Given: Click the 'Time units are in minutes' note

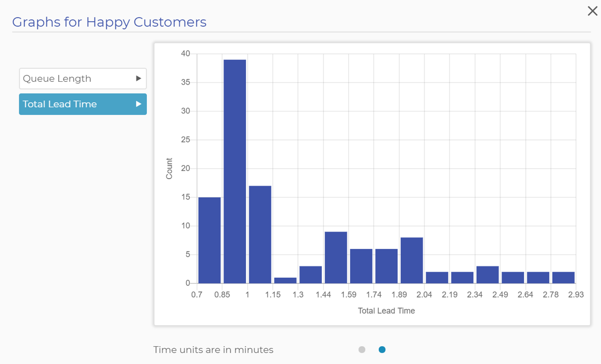Looking at the screenshot, I should pyautogui.click(x=213, y=350).
